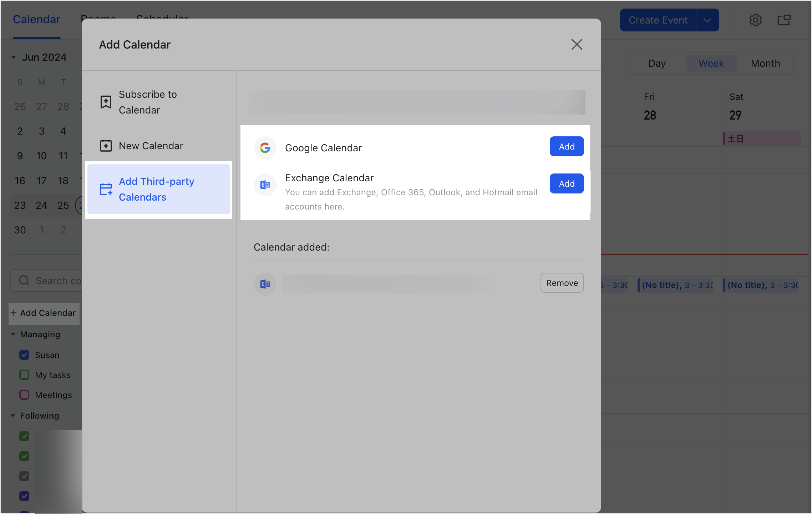The width and height of the screenshot is (812, 514).
Task: Select the Add Third-party Calendars icon
Action: point(106,189)
